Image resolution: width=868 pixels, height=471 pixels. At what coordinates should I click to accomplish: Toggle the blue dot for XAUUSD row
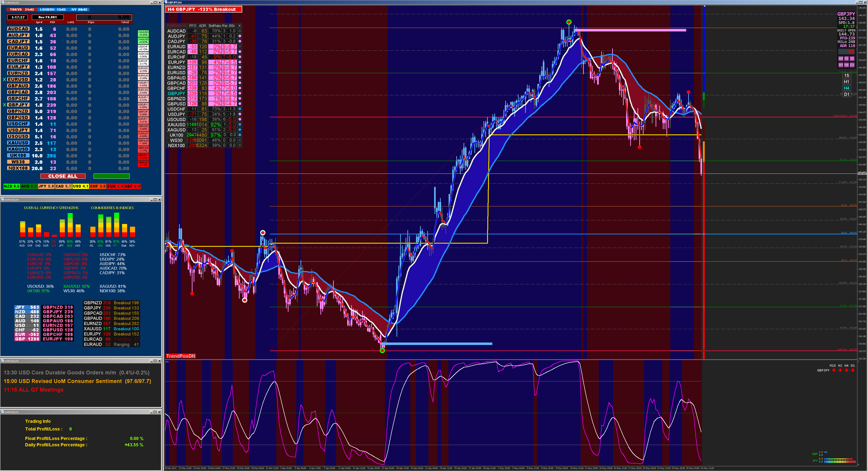coord(240,125)
